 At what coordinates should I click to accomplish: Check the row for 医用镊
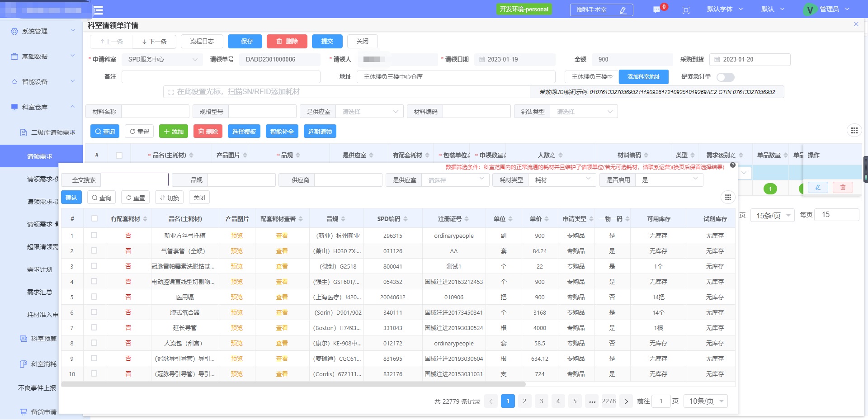94,297
